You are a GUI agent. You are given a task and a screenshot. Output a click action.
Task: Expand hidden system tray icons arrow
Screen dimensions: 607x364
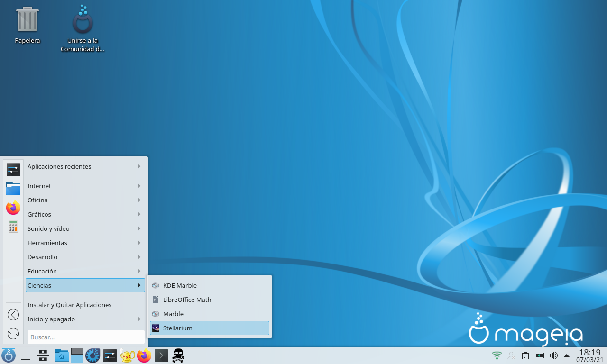[x=566, y=355]
